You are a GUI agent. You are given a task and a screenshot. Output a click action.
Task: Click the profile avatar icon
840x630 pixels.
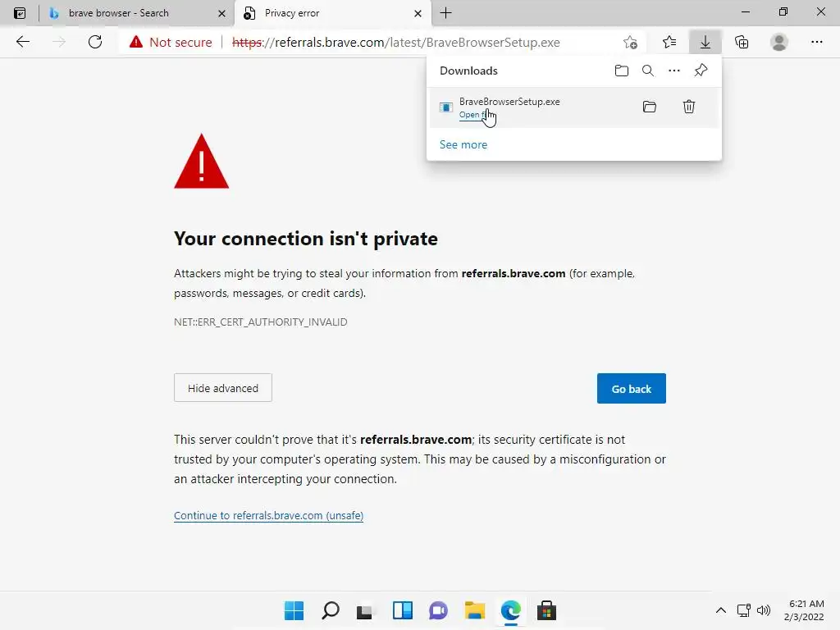[779, 42]
